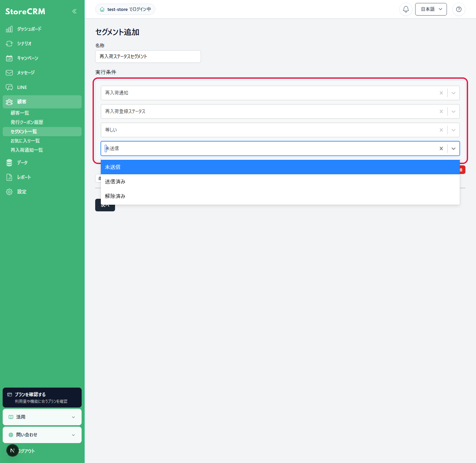Clear the 等しい selection with its X
The width and height of the screenshot is (476, 463).
(x=441, y=130)
